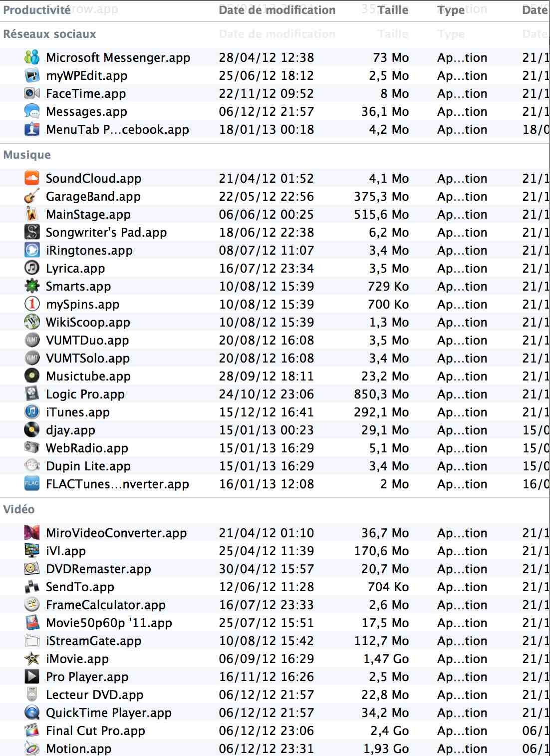Select the MiroVideoConverter icon

point(32,533)
